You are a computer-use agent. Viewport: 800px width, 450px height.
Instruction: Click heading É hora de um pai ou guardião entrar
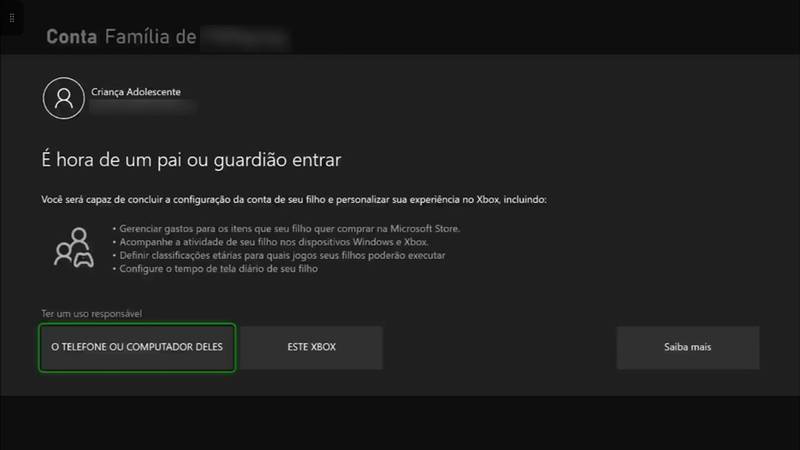point(191,160)
